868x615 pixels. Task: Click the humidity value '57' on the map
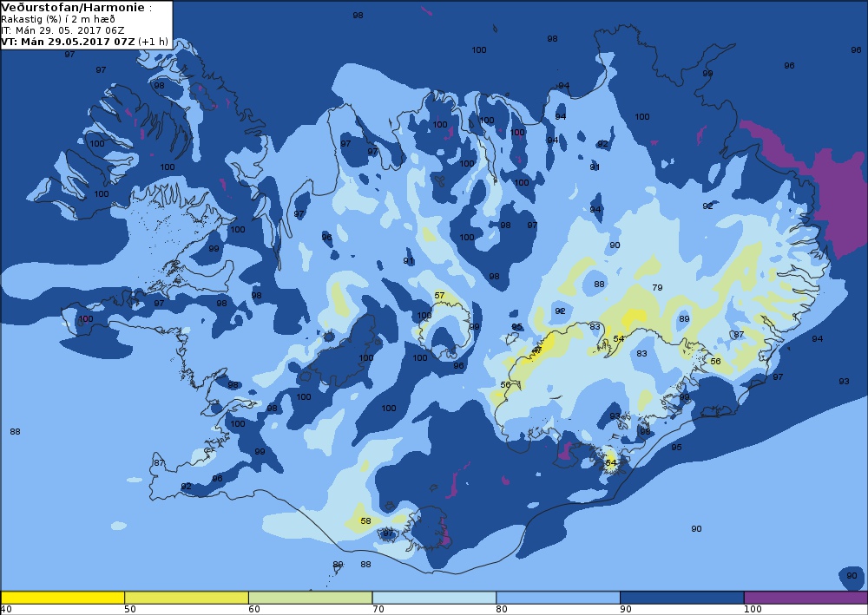[x=439, y=295]
